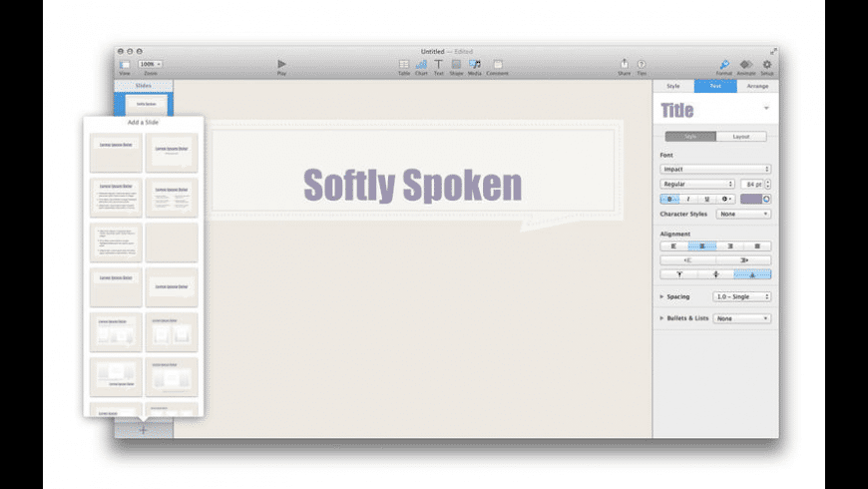868x489 pixels.
Task: Click the Slides navigator header
Action: coord(144,85)
